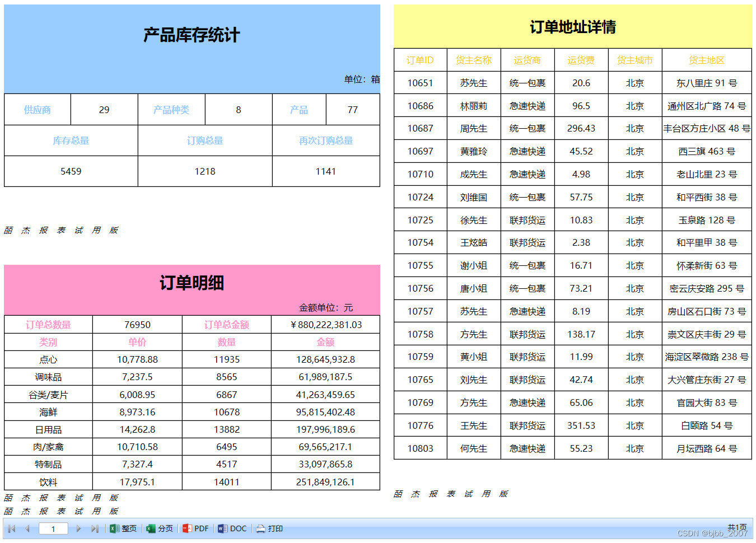Jump to the last report page

(x=95, y=528)
